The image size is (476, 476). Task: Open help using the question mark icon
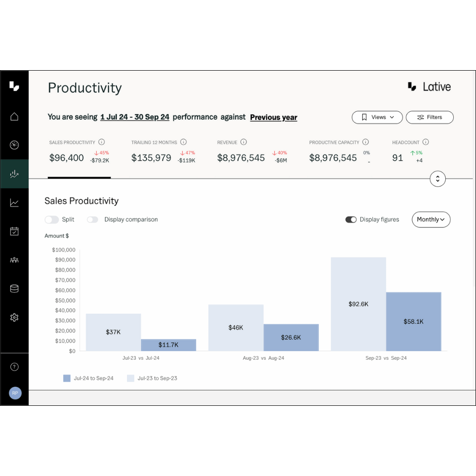point(14,367)
